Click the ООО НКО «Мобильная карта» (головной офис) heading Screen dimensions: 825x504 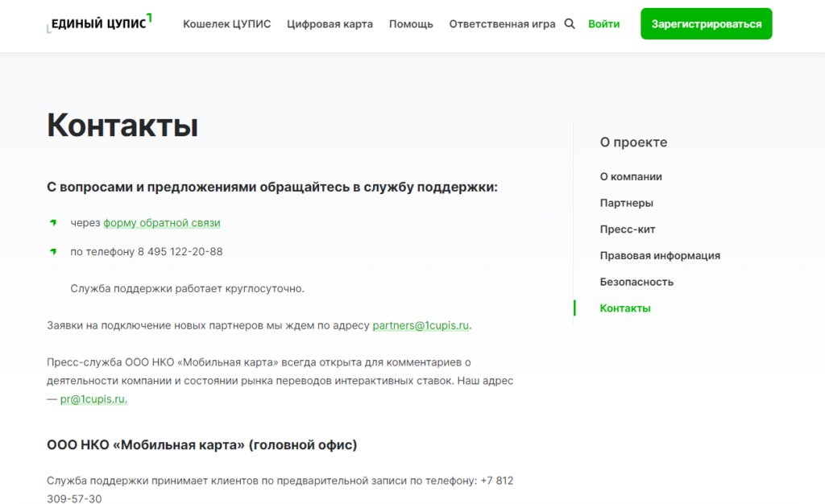(x=202, y=444)
